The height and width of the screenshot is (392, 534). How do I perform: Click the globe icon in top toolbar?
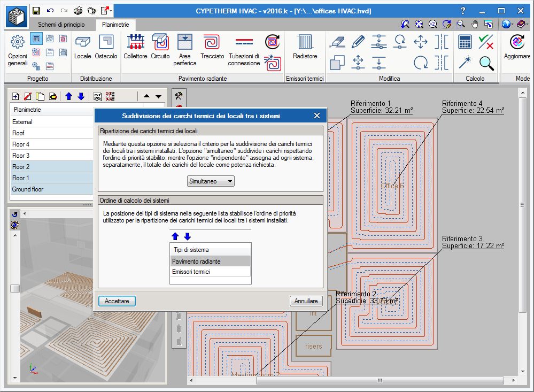[506, 24]
